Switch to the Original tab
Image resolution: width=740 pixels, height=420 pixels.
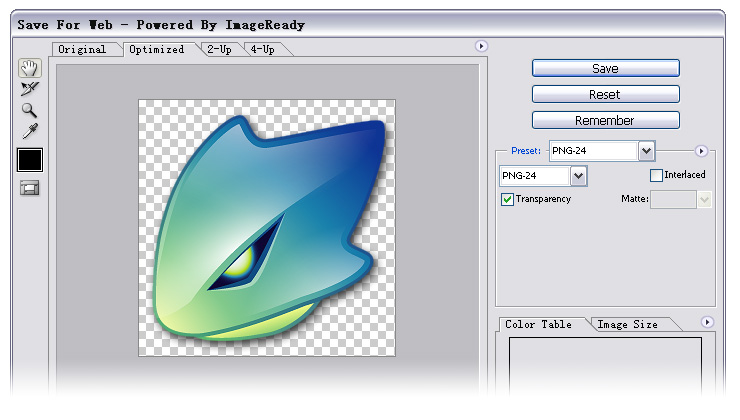click(82, 50)
